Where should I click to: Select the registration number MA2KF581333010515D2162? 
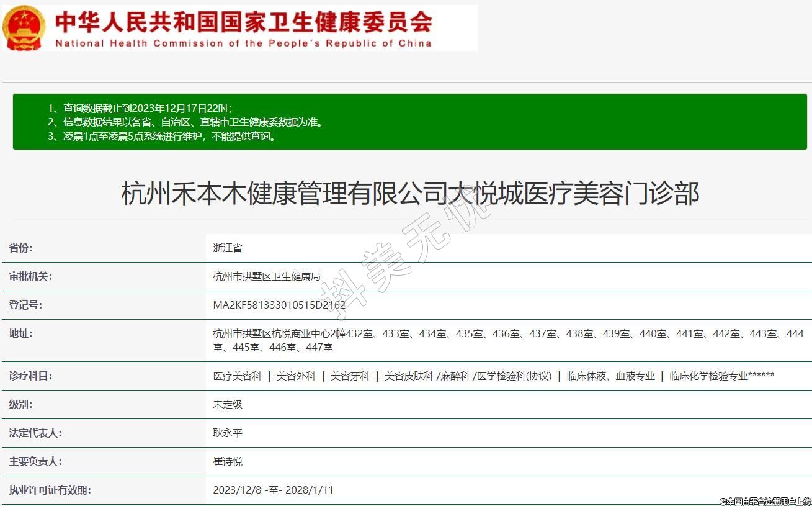click(279, 305)
